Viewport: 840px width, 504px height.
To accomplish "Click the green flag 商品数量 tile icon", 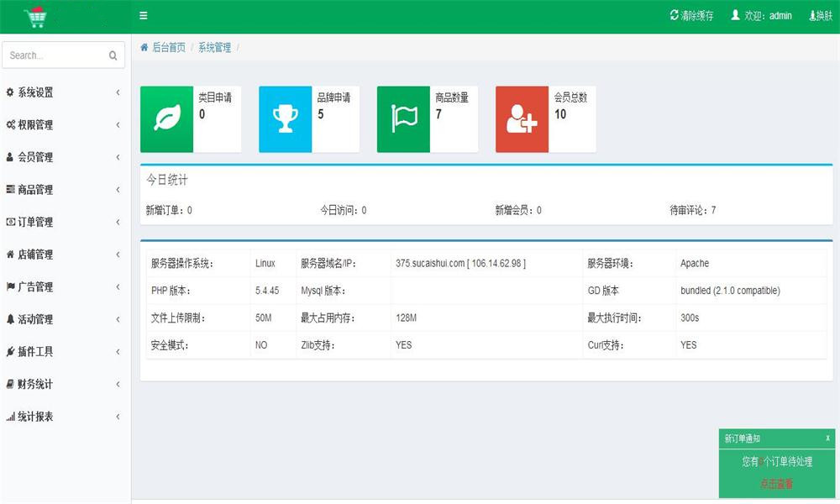I will 403,119.
